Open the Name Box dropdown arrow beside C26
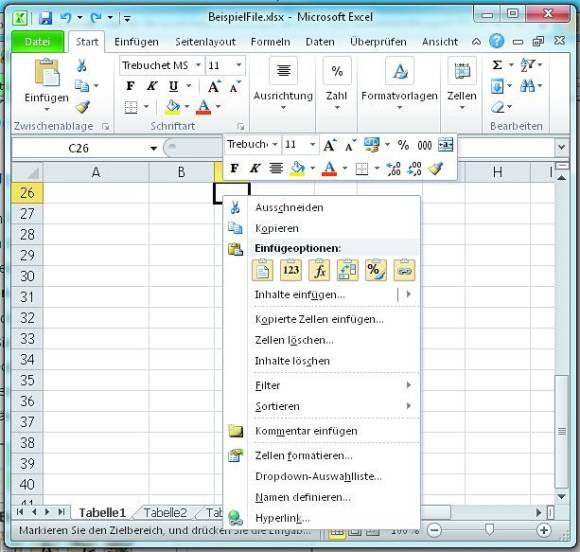 pos(153,148)
